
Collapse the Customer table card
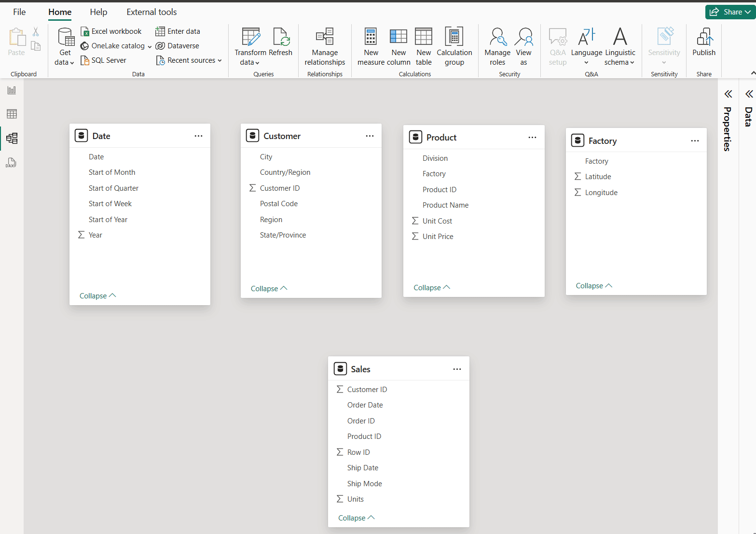(x=269, y=289)
